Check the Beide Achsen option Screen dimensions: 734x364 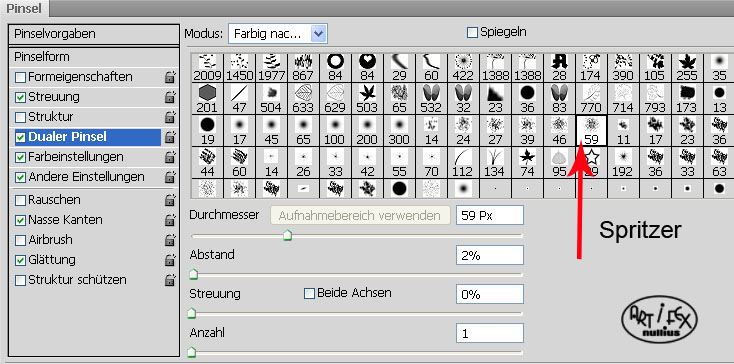309,294
